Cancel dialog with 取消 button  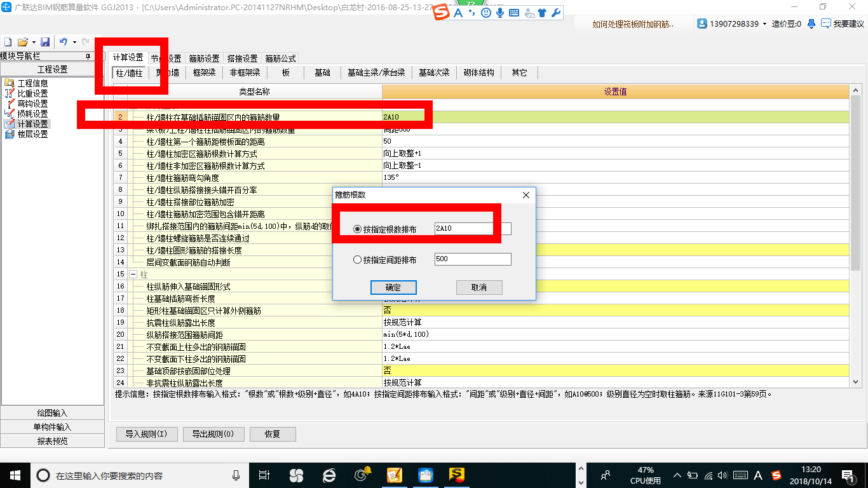point(479,287)
